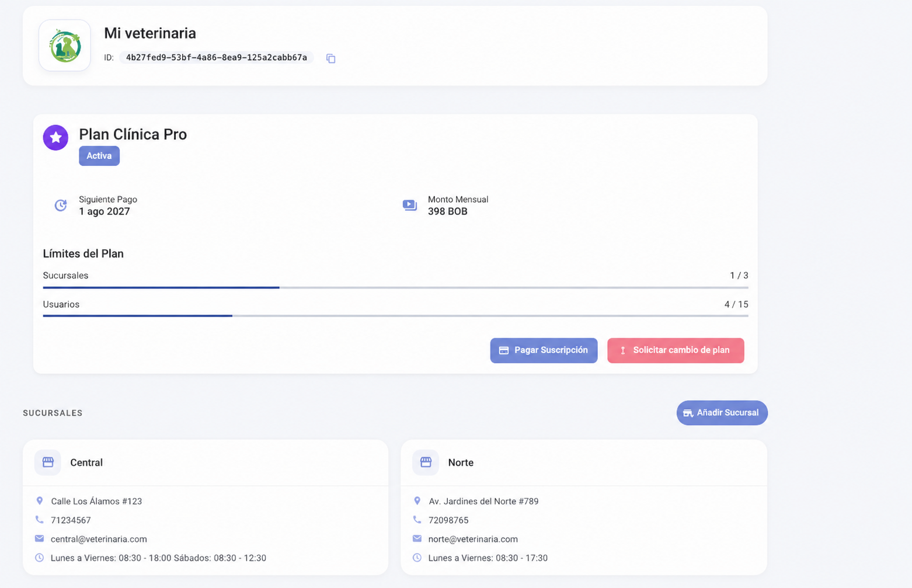912x588 pixels.
Task: Click the Central email envelope icon
Action: [39, 538]
